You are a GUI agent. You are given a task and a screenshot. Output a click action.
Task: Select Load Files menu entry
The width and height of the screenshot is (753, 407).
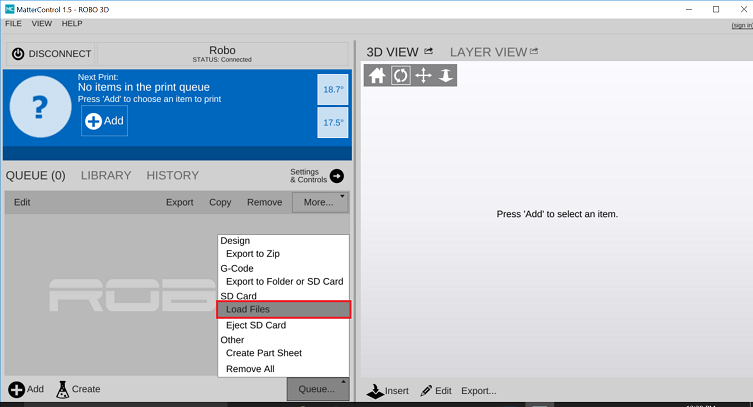pos(283,310)
